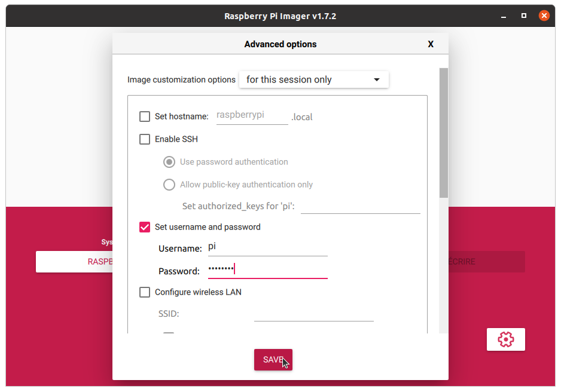This screenshot has height=392, width=561.
Task: Minimize the Raspberry Pi Imager window
Action: [504, 16]
